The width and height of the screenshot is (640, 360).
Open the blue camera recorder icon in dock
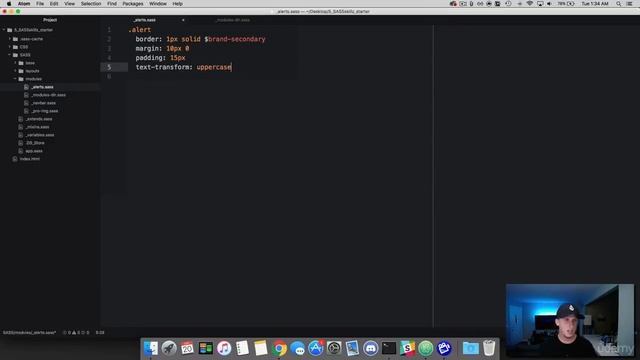pos(444,348)
